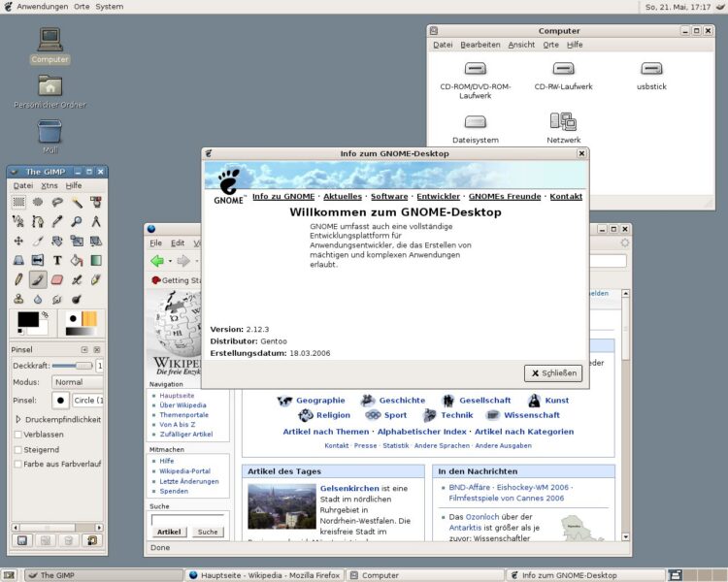Select the Paths tool in GIMP
The image size is (728, 582).
[x=38, y=221]
